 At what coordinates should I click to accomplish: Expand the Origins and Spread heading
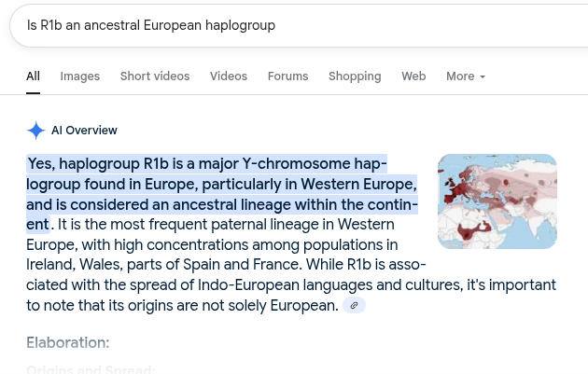tap(91, 369)
